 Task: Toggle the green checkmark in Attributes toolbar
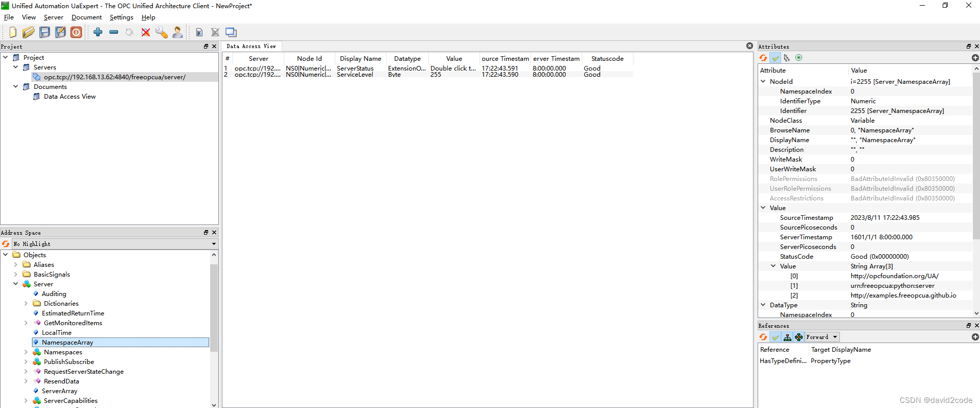(x=776, y=58)
